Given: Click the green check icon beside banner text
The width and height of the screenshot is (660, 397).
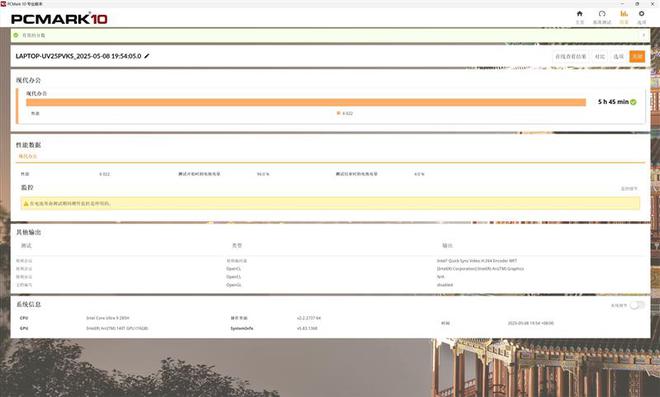Looking at the screenshot, I should (x=16, y=35).
